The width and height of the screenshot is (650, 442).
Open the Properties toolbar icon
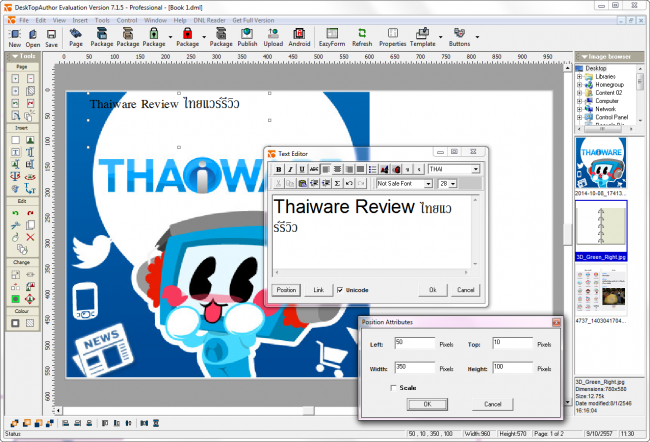pyautogui.click(x=393, y=38)
